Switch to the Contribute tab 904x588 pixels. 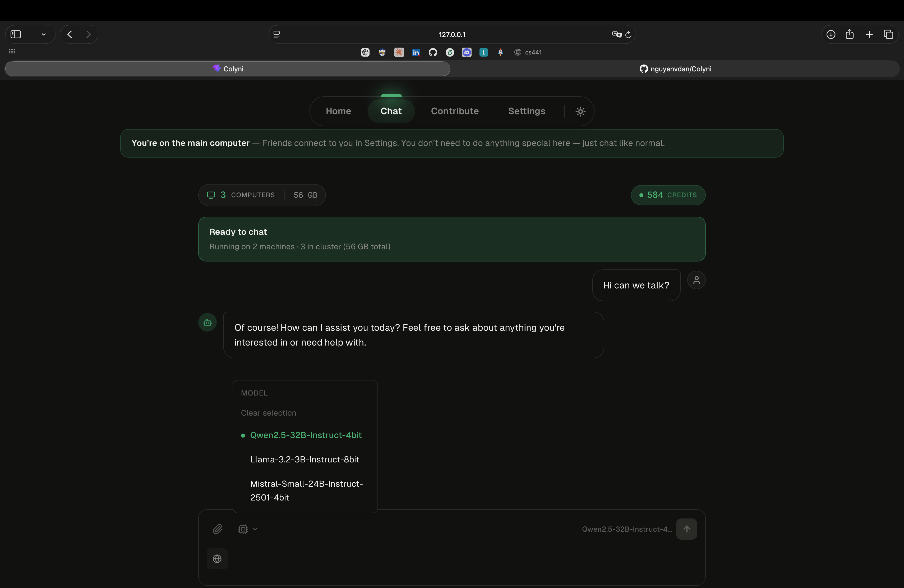click(x=455, y=111)
